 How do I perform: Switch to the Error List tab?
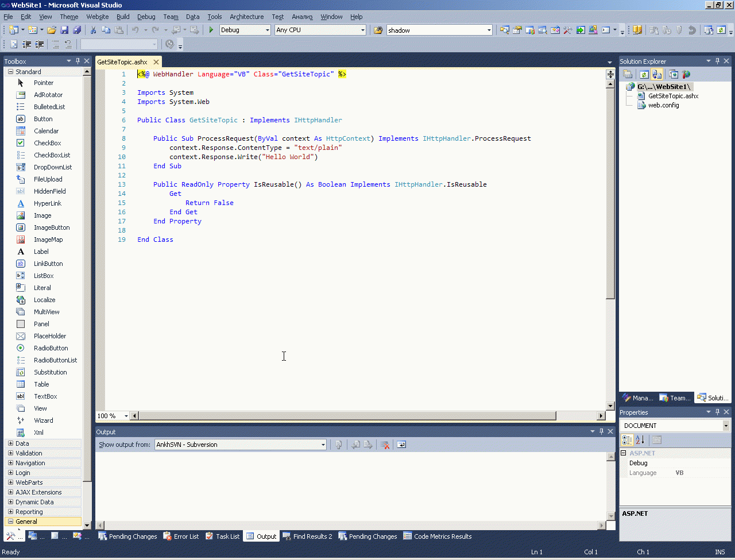point(181,536)
